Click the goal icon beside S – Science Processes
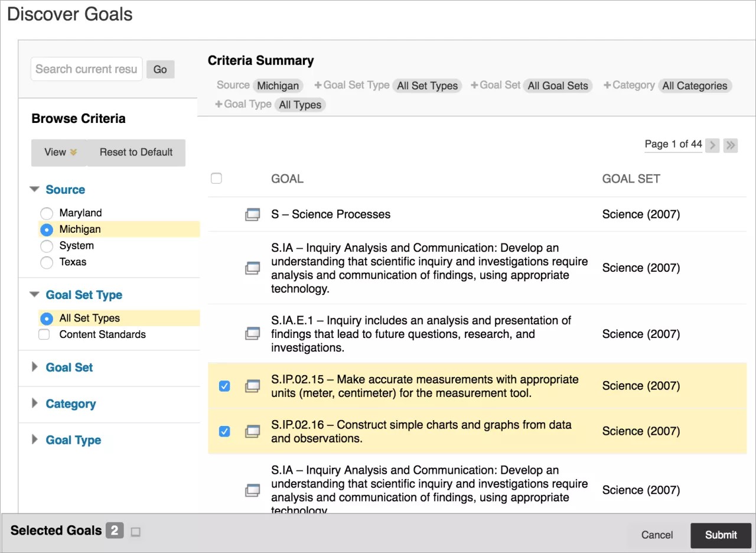The image size is (756, 553). 253,214
